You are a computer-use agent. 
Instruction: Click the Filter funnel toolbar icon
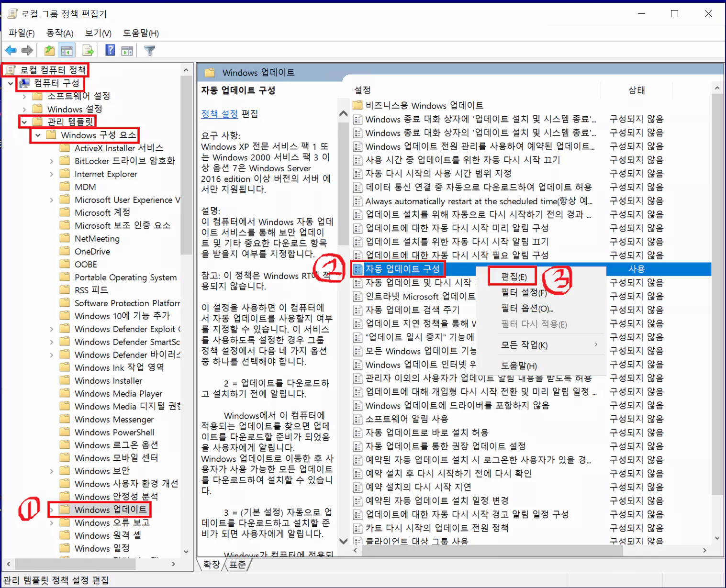(149, 50)
